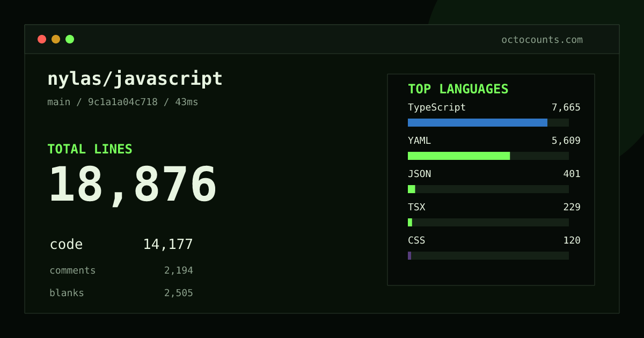Screen dimensions: 644x338
Task: Select the 229 TSX count
Action: (572, 207)
